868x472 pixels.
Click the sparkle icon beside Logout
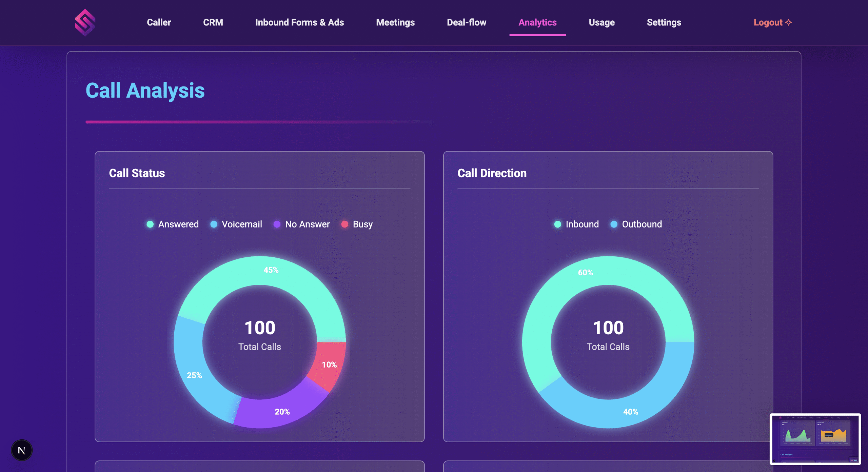pos(789,22)
